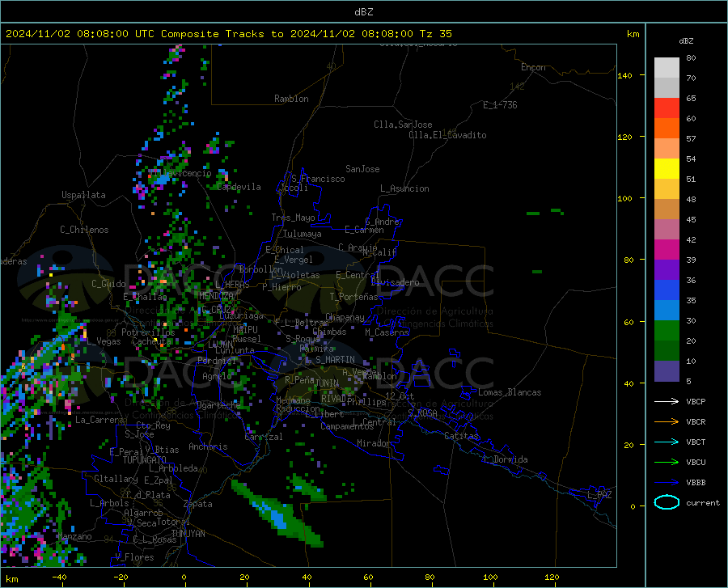Pick the 5 dBZ dark purple swatch

click(x=667, y=371)
